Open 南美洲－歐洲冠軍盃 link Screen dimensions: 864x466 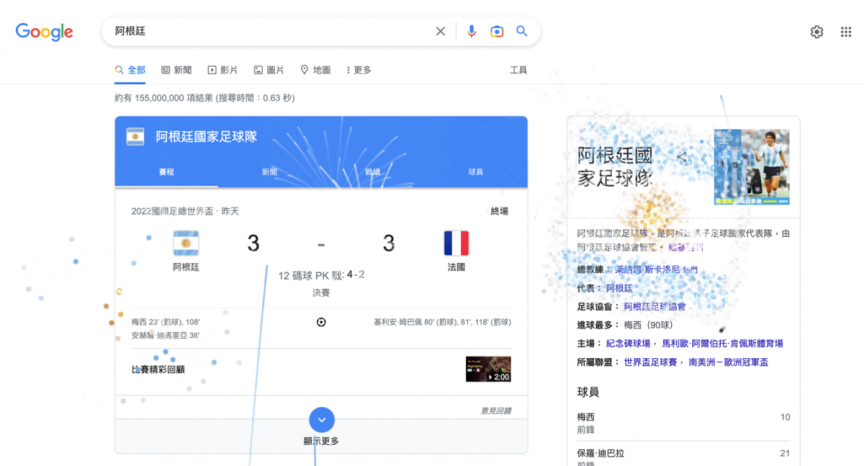point(728,362)
